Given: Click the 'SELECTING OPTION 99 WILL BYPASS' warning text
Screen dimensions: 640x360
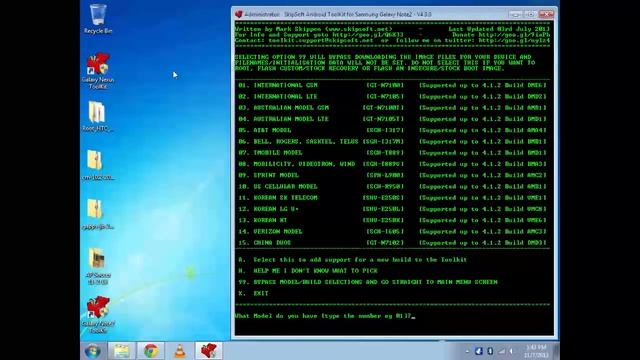Looking at the screenshot, I should point(384,63).
